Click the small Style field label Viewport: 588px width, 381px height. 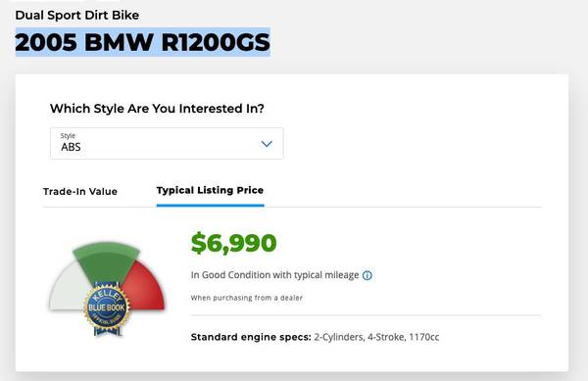pyautogui.click(x=68, y=135)
